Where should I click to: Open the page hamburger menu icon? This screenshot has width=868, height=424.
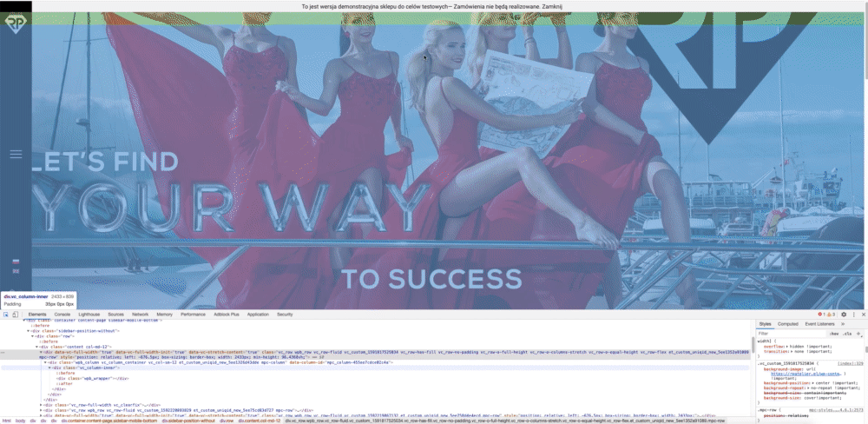[x=16, y=154]
